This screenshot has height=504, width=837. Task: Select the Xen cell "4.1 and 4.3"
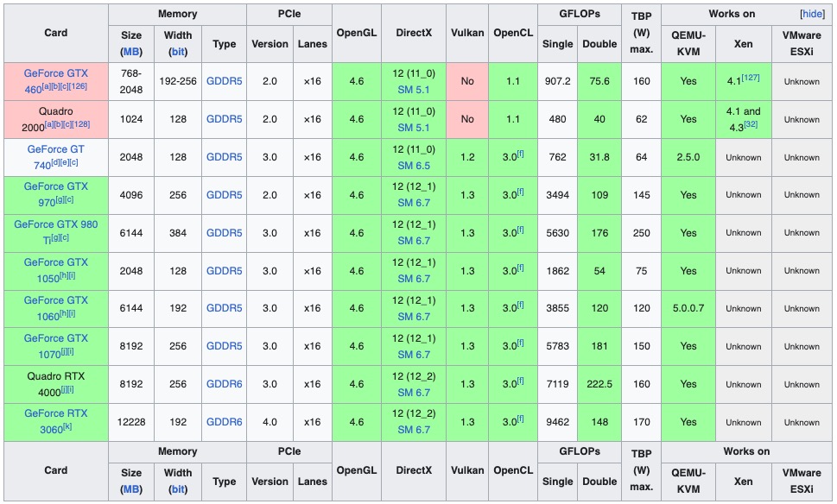[x=743, y=119]
